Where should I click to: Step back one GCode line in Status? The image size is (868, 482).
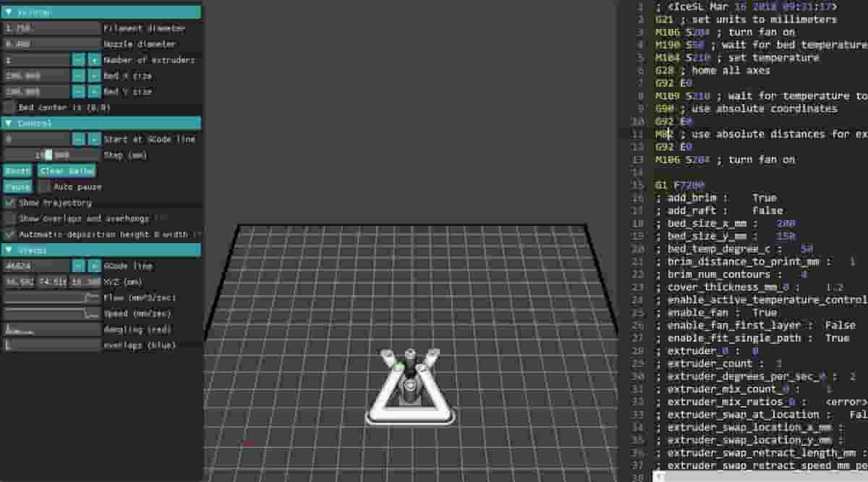point(78,266)
